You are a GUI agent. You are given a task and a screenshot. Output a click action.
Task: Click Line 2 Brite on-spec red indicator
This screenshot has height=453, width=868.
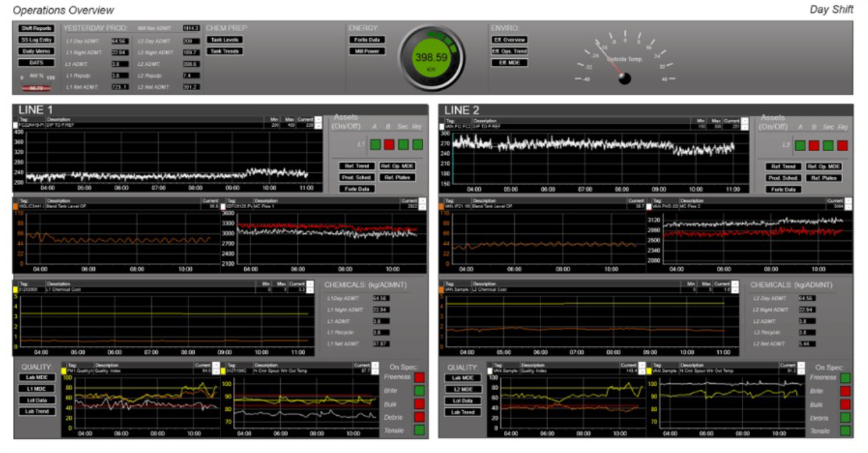pos(845,391)
